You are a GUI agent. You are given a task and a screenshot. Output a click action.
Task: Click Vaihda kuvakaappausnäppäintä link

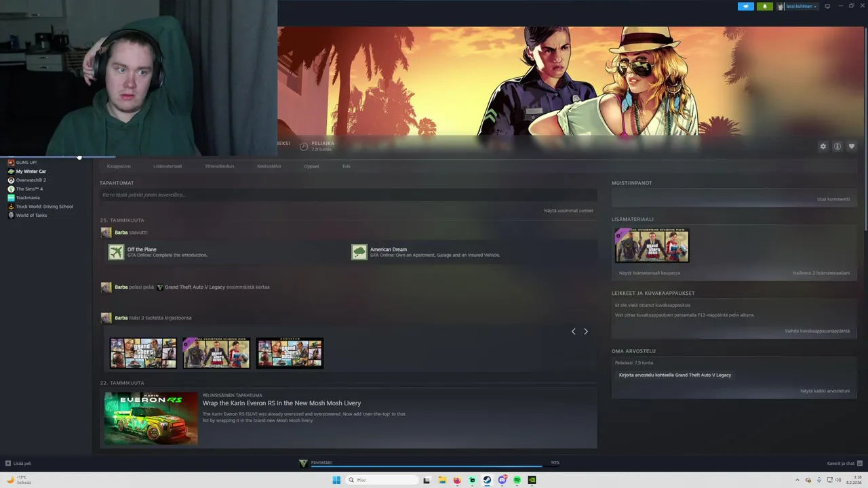817,331
